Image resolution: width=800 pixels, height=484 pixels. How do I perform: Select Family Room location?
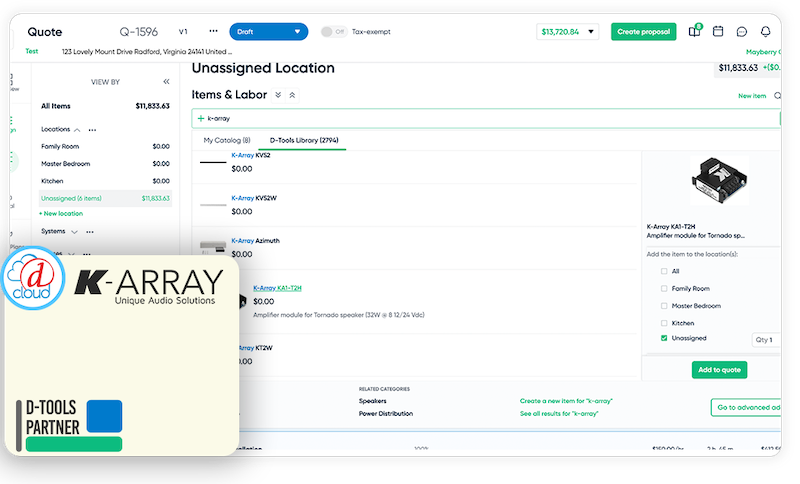tap(105, 146)
